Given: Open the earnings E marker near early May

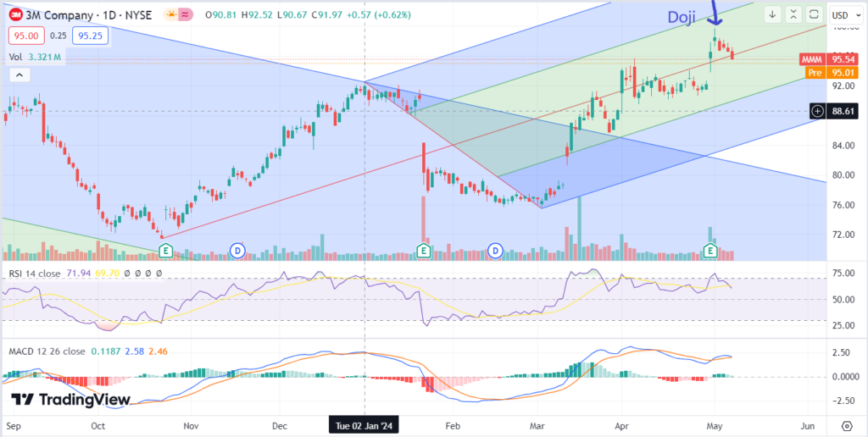Looking at the screenshot, I should click(x=710, y=252).
